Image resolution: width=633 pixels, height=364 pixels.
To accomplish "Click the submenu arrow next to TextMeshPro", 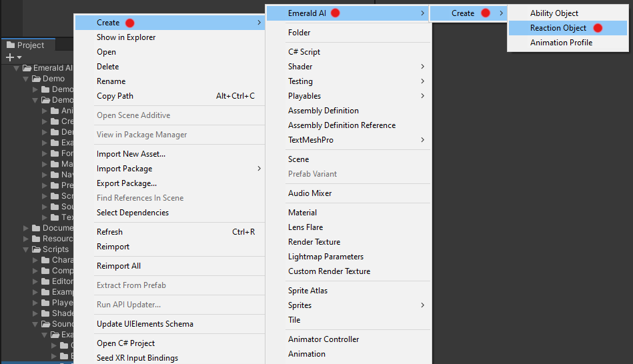I will tap(423, 140).
